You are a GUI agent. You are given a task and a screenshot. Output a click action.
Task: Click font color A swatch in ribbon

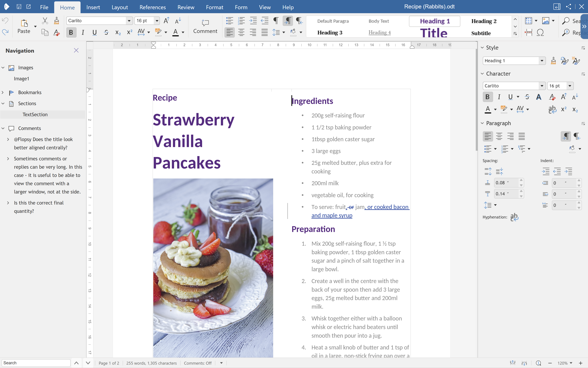175,32
